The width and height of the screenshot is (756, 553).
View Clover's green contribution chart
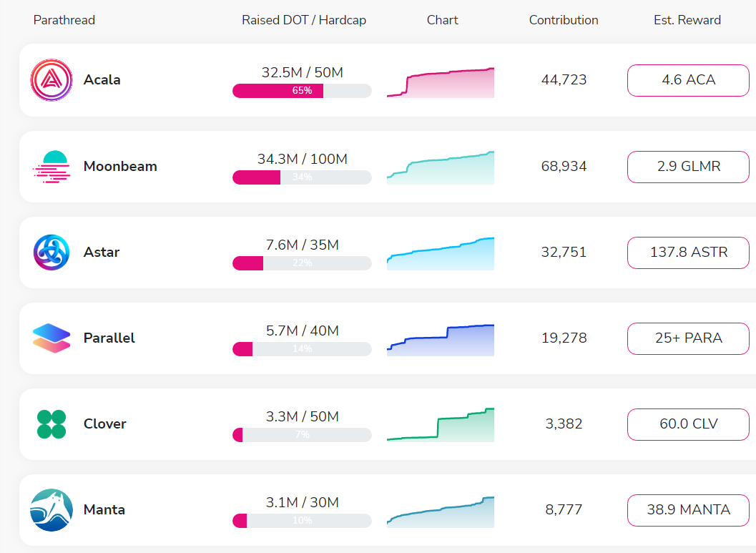click(440, 425)
